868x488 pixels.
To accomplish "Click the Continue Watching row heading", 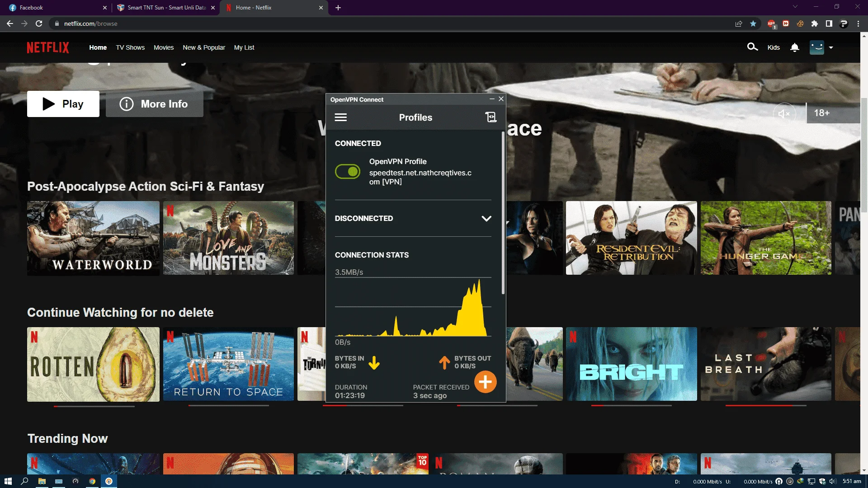I will click(120, 312).
